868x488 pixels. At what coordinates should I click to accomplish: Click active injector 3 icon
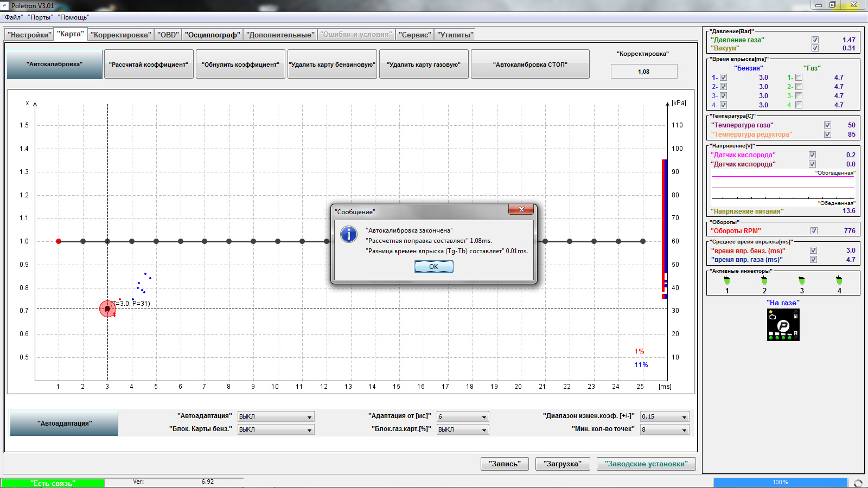tap(802, 280)
